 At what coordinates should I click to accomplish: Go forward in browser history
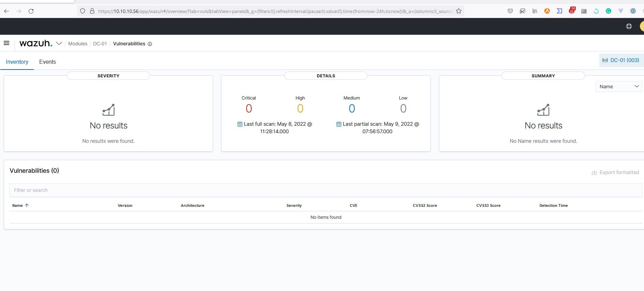[19, 11]
